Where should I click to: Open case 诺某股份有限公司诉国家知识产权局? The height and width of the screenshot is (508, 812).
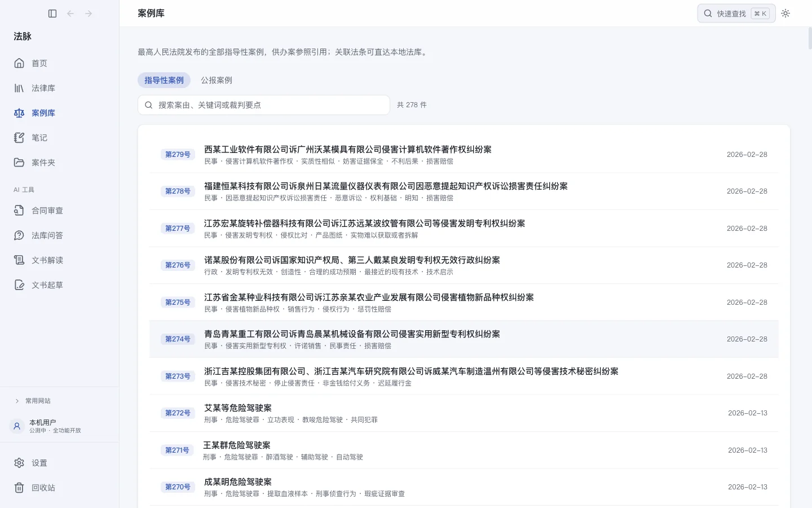click(x=464, y=265)
